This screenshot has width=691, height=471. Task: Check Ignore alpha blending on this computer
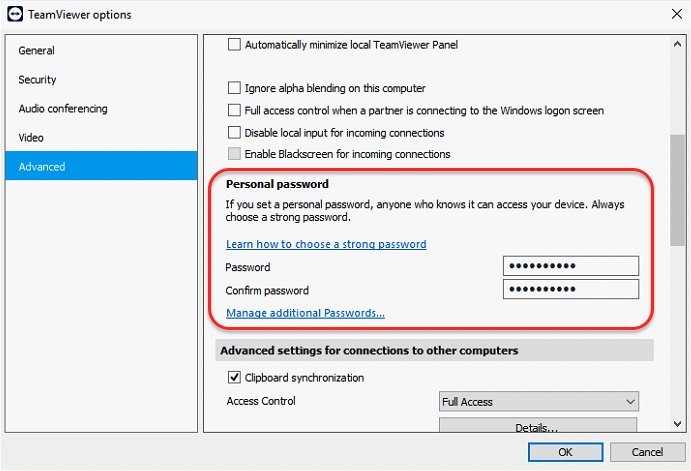tap(234, 88)
